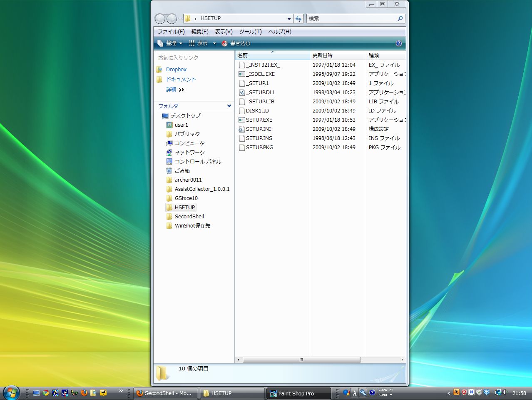Show more quick launch items via chevron
532x400 pixels.
tap(121, 391)
